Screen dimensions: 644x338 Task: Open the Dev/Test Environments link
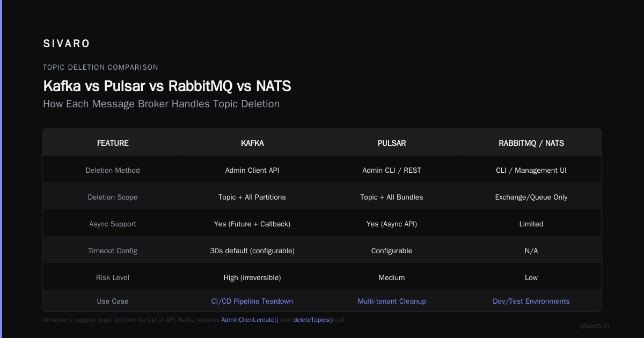pos(531,301)
